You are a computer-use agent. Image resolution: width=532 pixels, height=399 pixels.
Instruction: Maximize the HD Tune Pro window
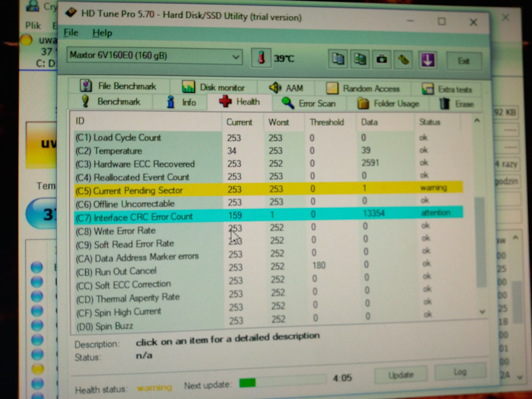pyautogui.click(x=441, y=22)
